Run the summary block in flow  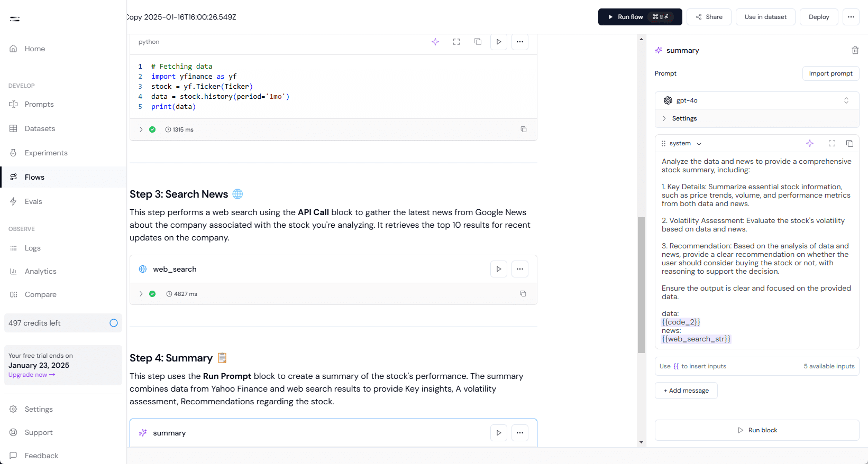[499, 433]
